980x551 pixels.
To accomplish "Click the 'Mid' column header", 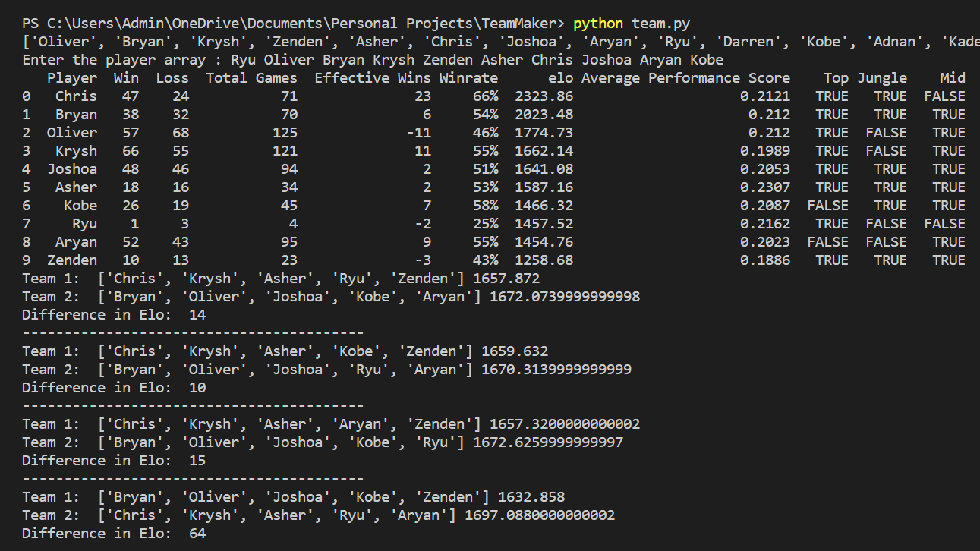I will point(953,78).
